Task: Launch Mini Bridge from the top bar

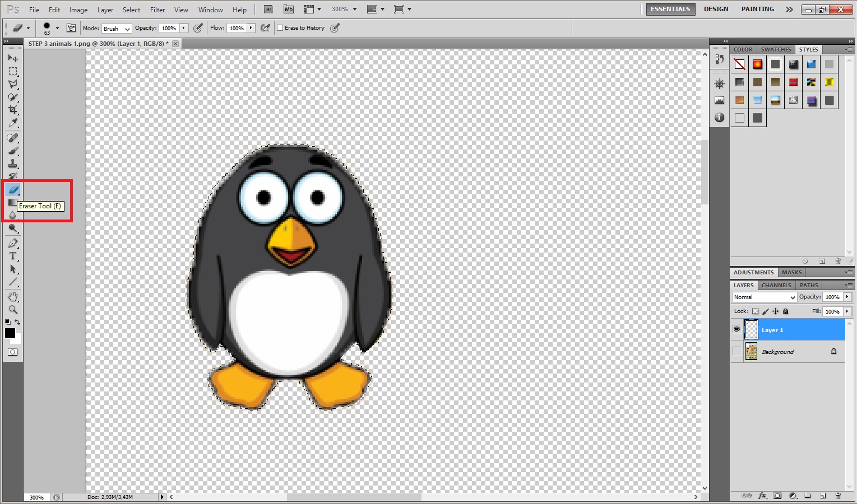Action: tap(289, 10)
